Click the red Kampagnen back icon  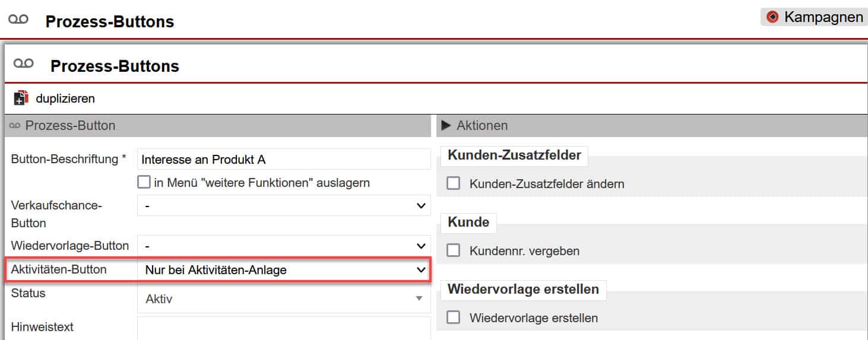[x=772, y=17]
